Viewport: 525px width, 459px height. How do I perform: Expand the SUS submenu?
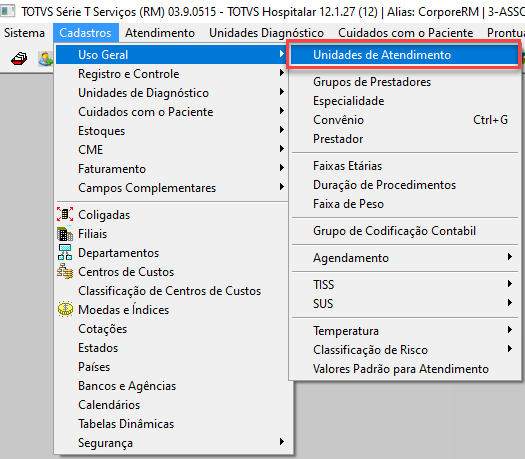404,304
